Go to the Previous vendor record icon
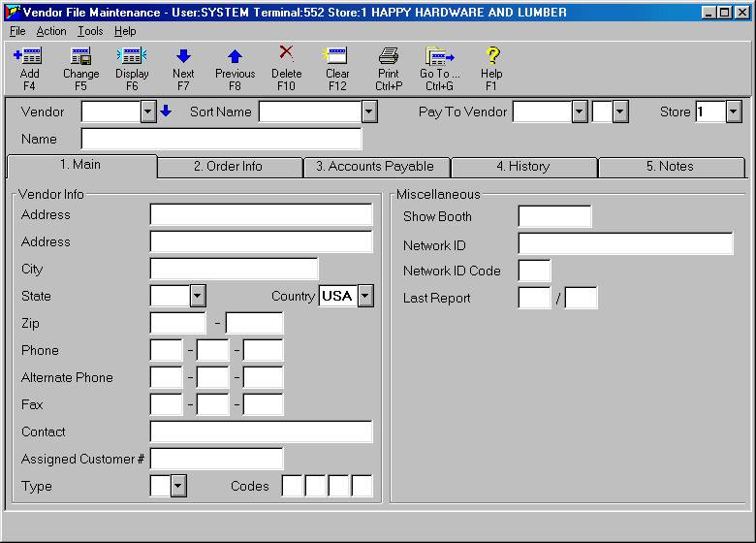This screenshot has height=543, width=756. (235, 56)
